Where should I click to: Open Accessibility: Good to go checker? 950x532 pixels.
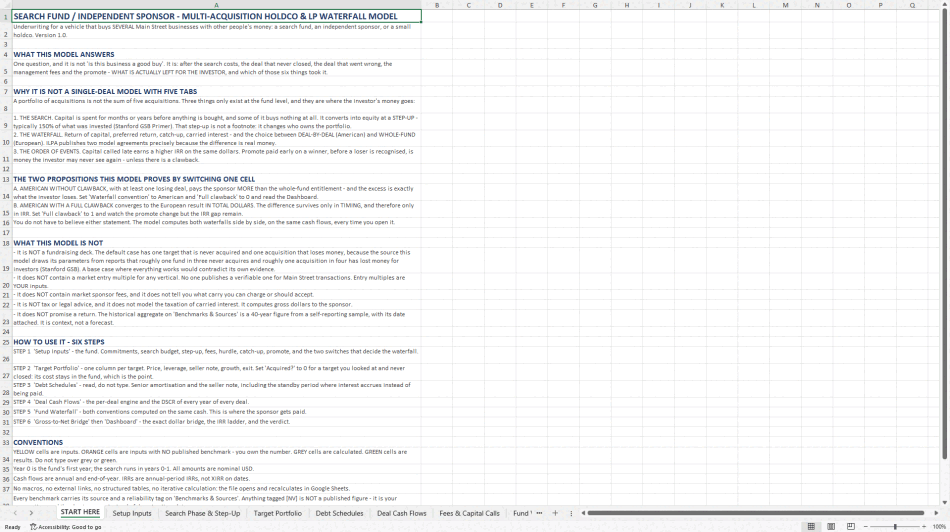point(66,527)
